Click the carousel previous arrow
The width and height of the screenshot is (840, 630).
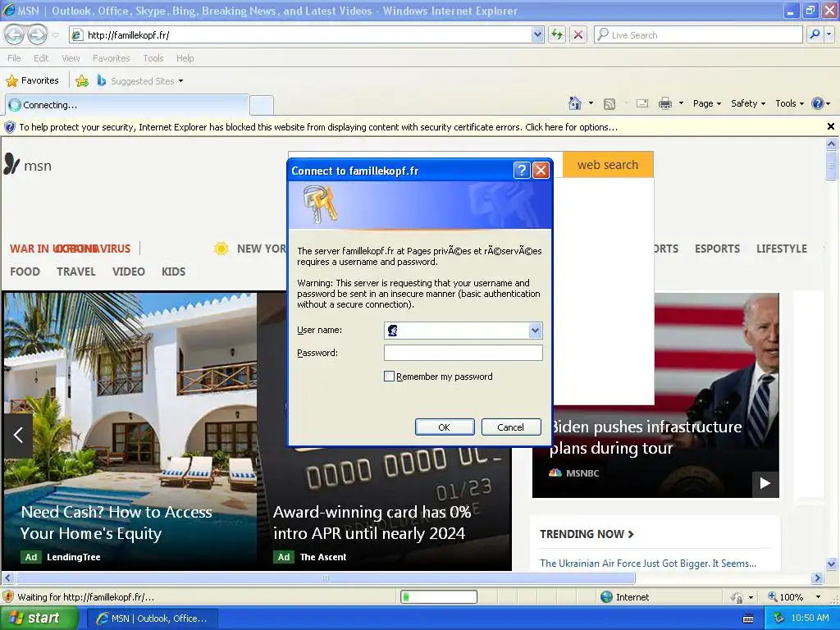(18, 435)
